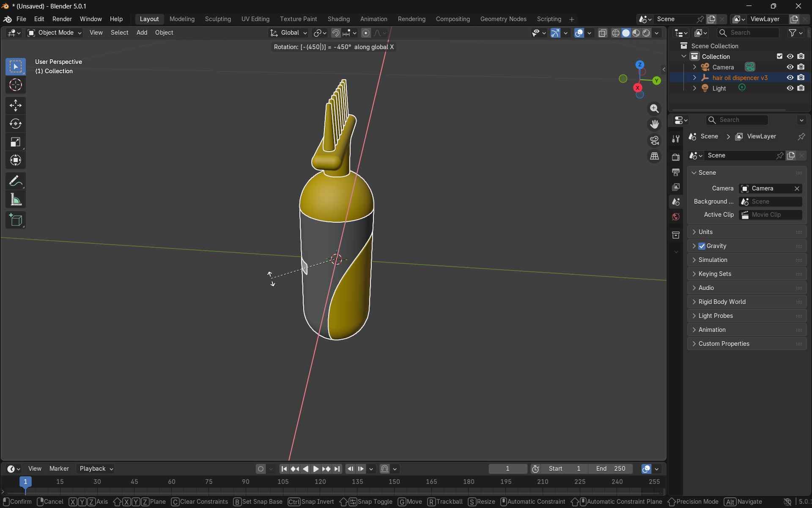The image size is (812, 508).
Task: Pick the Measure ruler tool
Action: point(16,200)
